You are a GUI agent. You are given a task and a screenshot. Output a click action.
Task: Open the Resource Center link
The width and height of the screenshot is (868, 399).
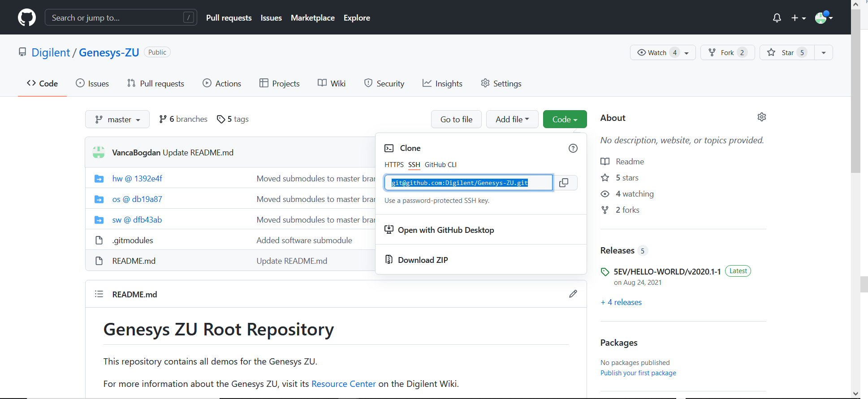coord(343,384)
